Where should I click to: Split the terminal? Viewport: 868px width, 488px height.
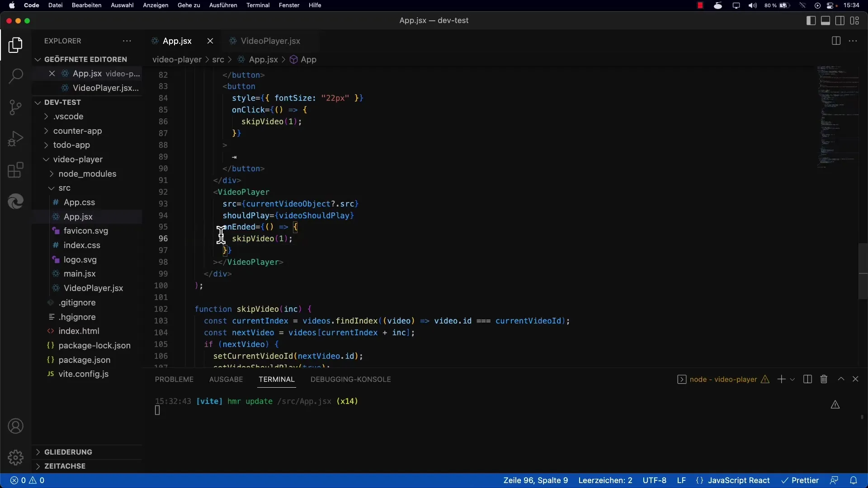coord(807,379)
